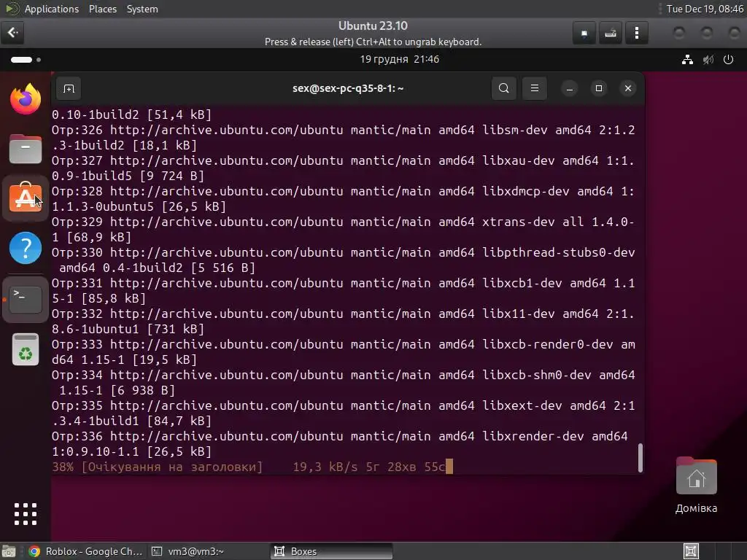Open the Help dock icon
The width and height of the screenshot is (747, 560).
(x=26, y=248)
